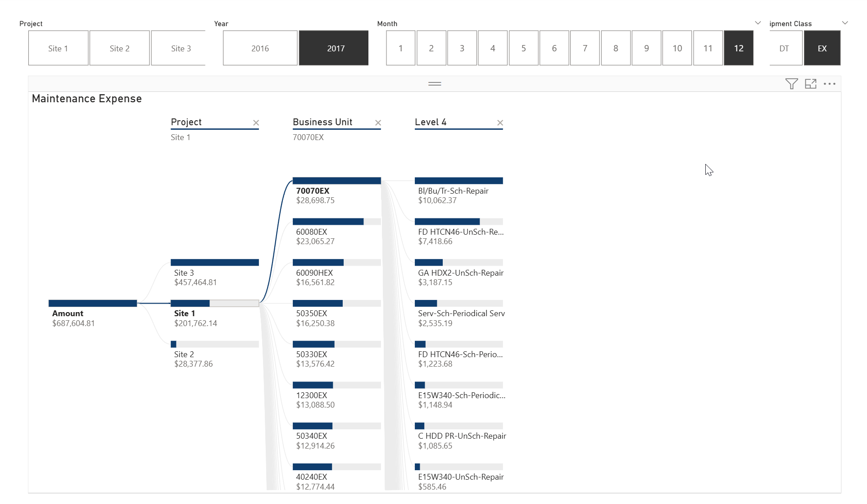Choose Site 2 in Project slicer
This screenshot has width=867, height=504.
click(x=119, y=48)
